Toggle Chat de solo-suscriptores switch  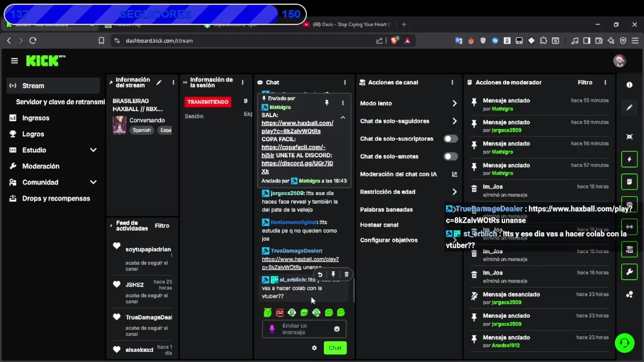coord(451,139)
